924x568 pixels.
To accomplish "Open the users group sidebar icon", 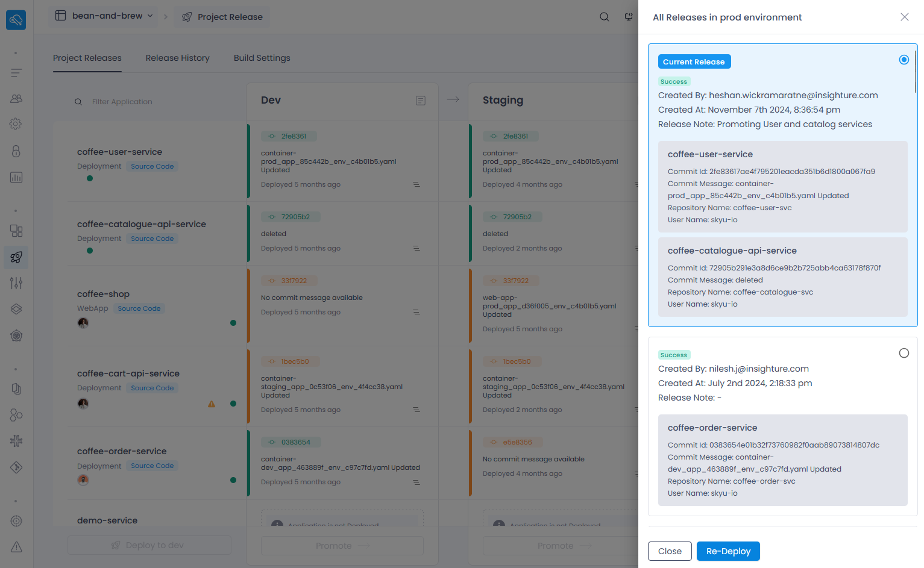I will click(16, 98).
